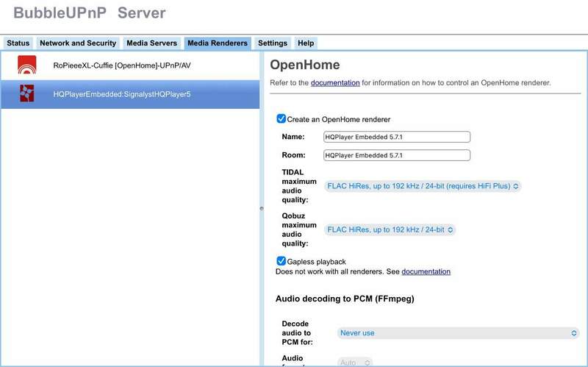Screen dimensions: 588x367
Task: Open the Network and Security tab
Action: (78, 43)
